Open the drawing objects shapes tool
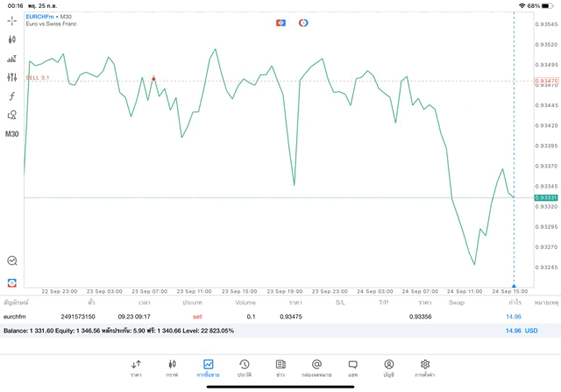Image resolution: width=561 pixels, height=392 pixels. coord(11,115)
